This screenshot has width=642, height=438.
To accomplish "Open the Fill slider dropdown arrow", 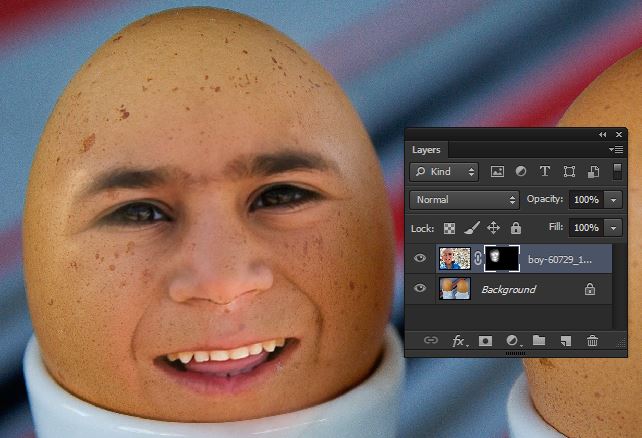I will (613, 228).
